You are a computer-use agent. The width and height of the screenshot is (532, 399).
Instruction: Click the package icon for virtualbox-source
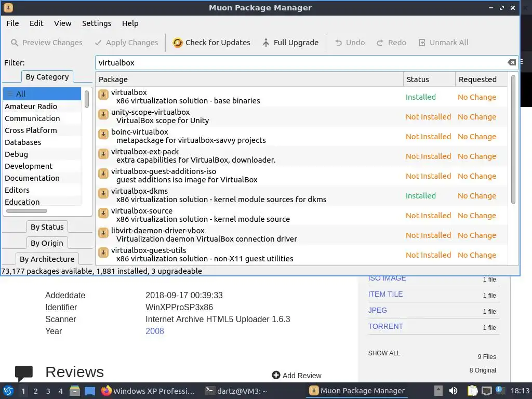pyautogui.click(x=103, y=213)
